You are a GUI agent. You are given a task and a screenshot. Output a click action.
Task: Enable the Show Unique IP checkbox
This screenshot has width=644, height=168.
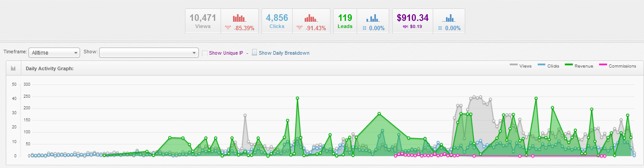205,53
